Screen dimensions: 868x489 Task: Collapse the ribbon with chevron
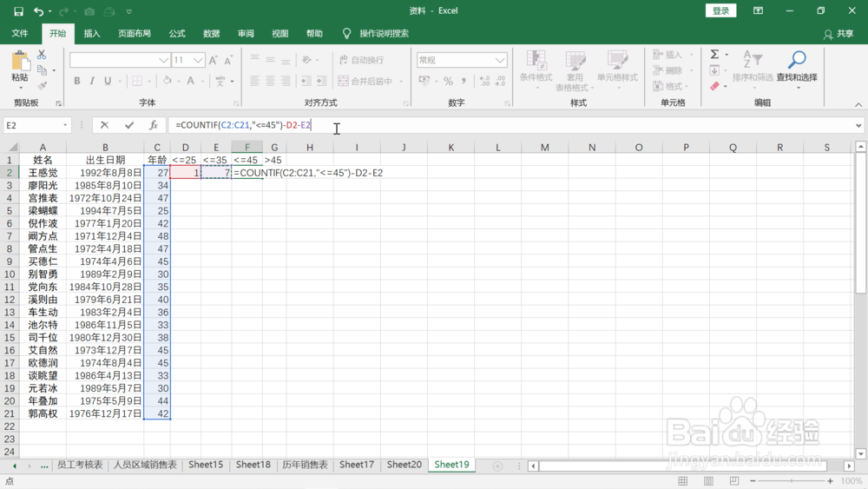click(x=858, y=105)
